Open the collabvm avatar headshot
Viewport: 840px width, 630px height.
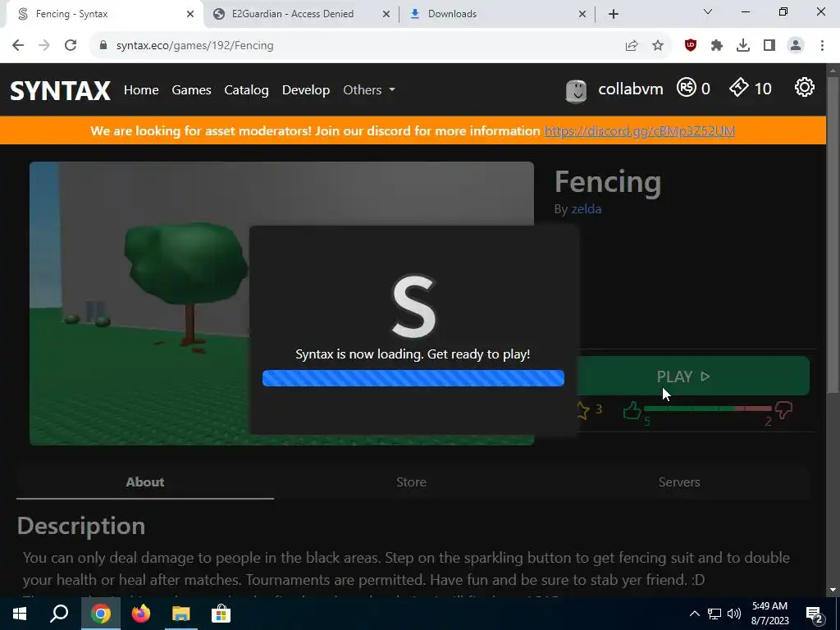click(x=577, y=91)
